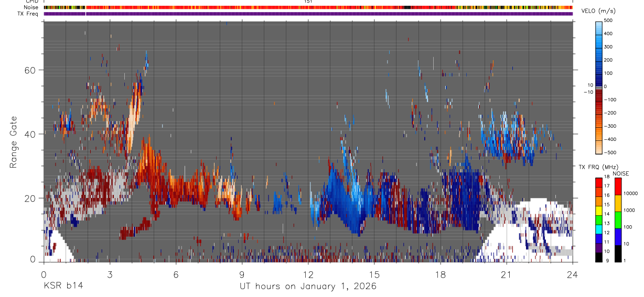Pick the blue swatch in NOISE legend
The height and width of the screenshot is (297, 644).
point(618,236)
